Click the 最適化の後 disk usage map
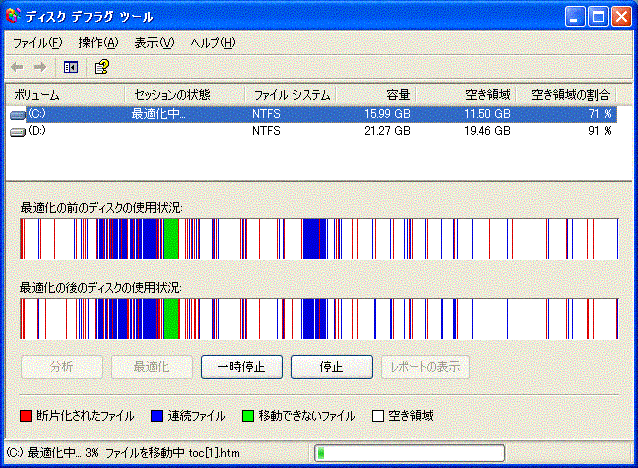This screenshot has height=468, width=638. click(x=319, y=319)
